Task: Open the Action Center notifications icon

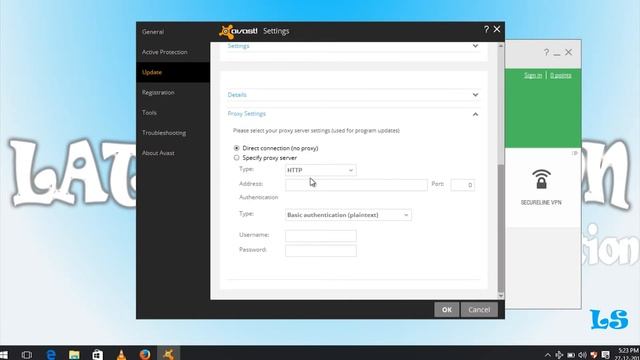Action: point(606,355)
